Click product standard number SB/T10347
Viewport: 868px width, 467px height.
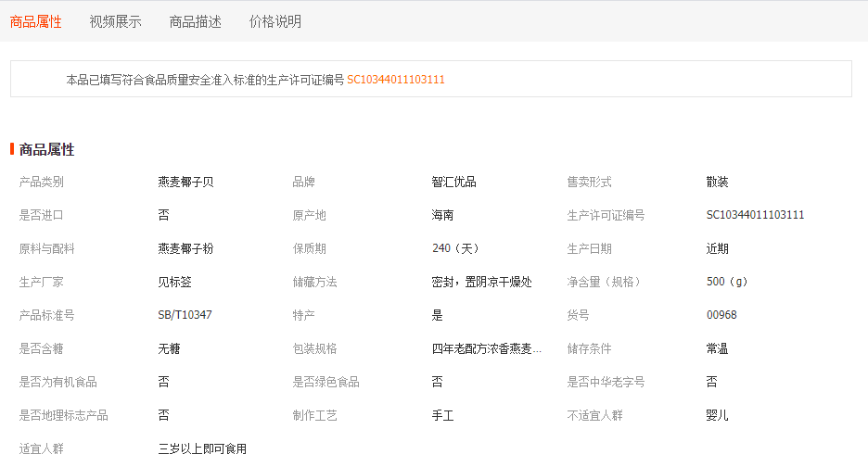(x=185, y=315)
